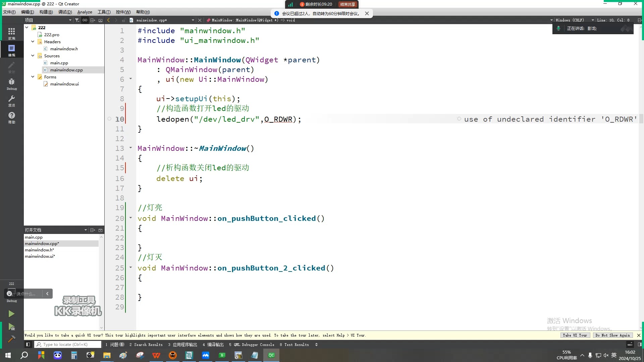Open the Debug mode in left sidebar
The width and height of the screenshot is (644, 362).
[11, 84]
